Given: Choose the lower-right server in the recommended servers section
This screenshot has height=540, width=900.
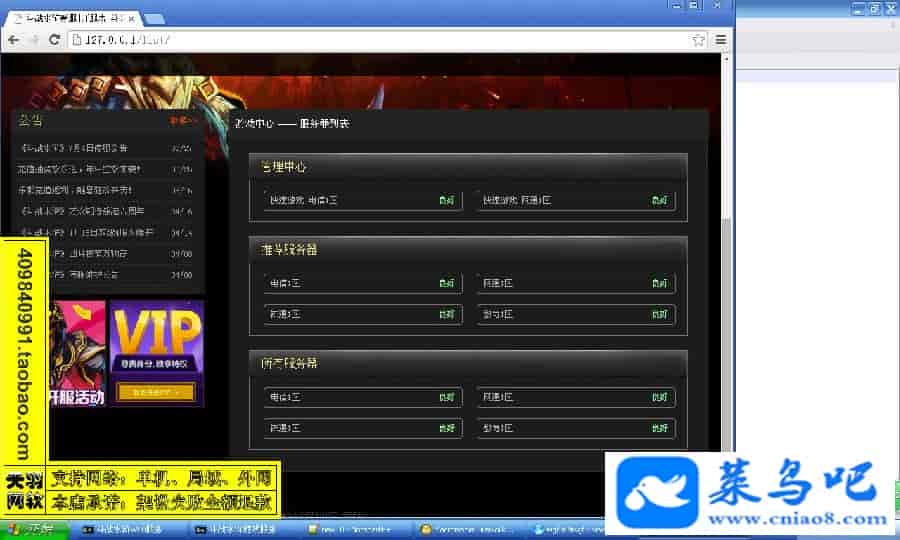Looking at the screenshot, I should [x=576, y=314].
